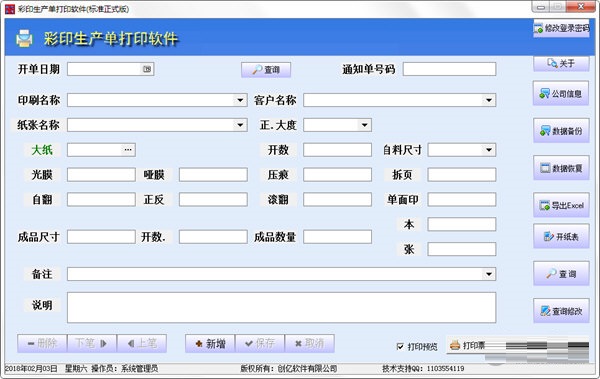Click the 大纸 green label

click(x=42, y=150)
